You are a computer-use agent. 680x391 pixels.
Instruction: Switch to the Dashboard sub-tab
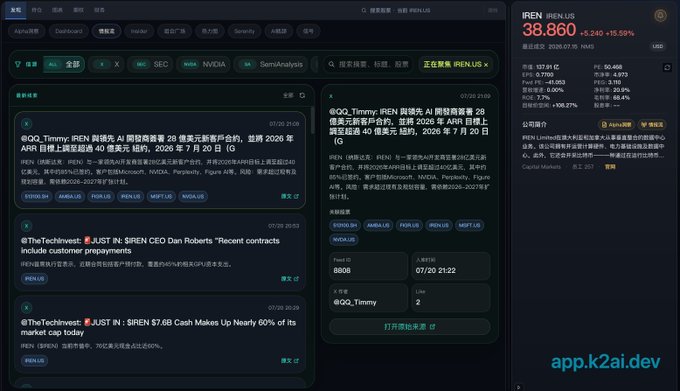[69, 31]
